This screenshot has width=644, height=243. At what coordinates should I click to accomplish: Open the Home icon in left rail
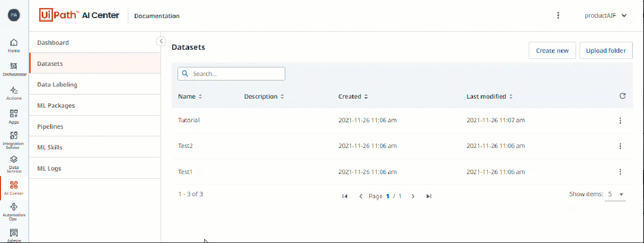point(14,46)
